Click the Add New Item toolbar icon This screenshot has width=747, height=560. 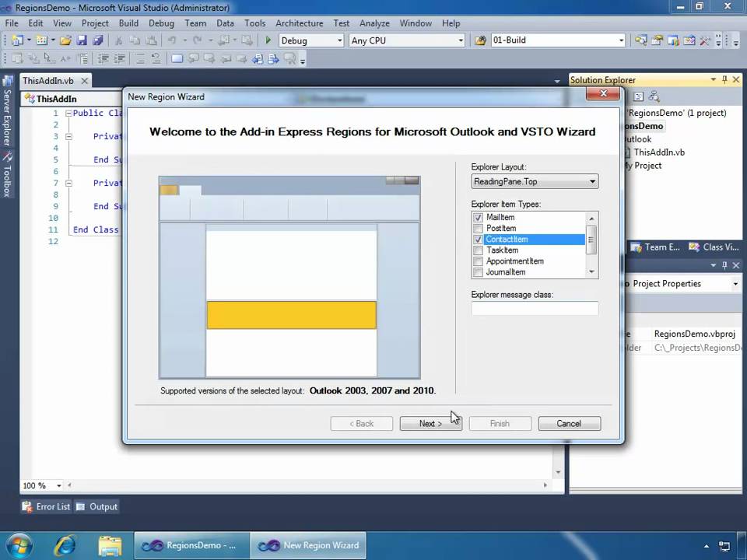pyautogui.click(x=42, y=40)
